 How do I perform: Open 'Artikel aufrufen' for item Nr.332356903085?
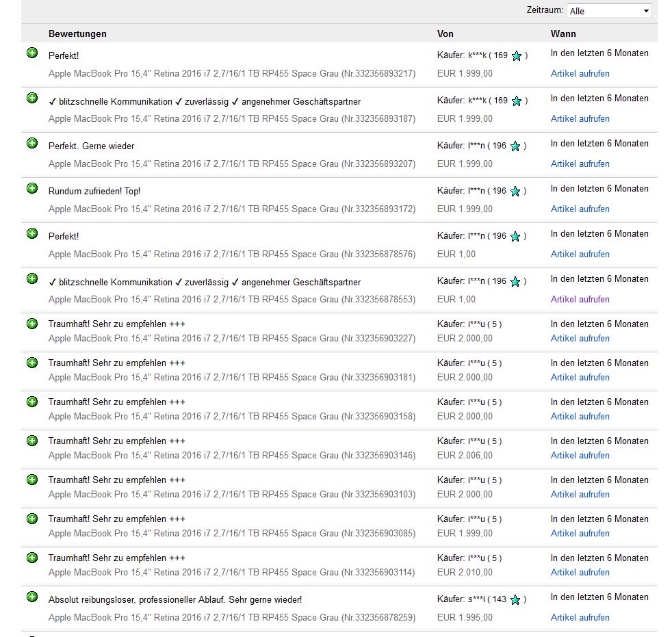point(580,533)
